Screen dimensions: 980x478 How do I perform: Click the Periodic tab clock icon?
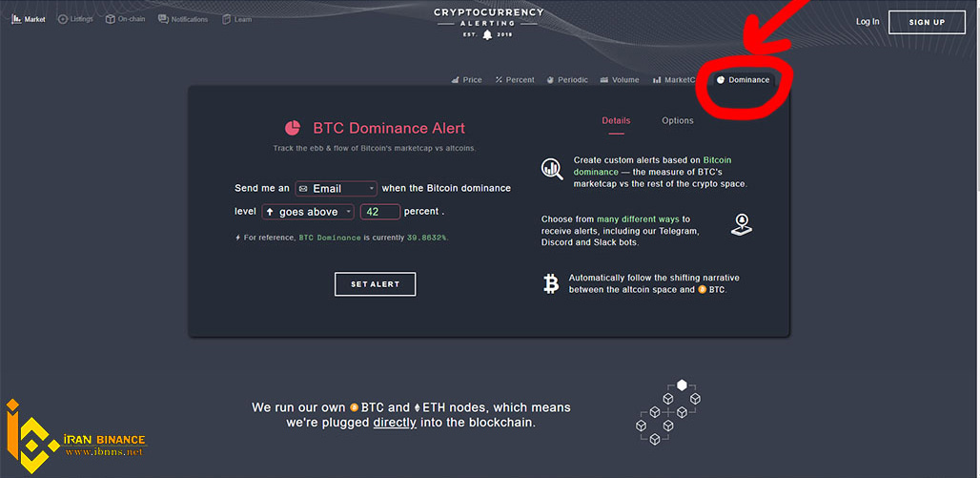[551, 80]
